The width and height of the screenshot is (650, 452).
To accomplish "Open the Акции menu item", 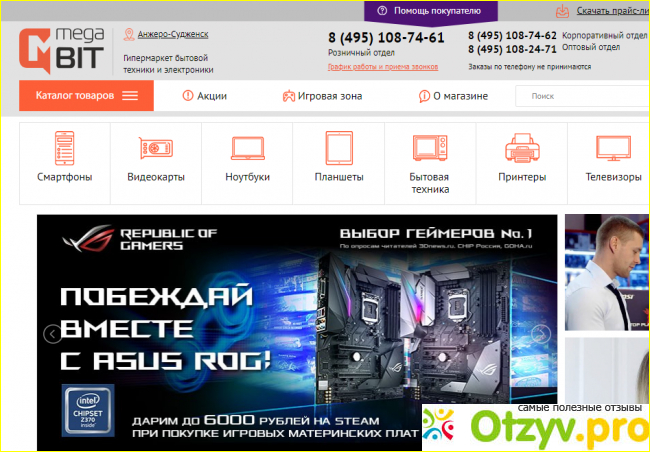I will (x=205, y=96).
